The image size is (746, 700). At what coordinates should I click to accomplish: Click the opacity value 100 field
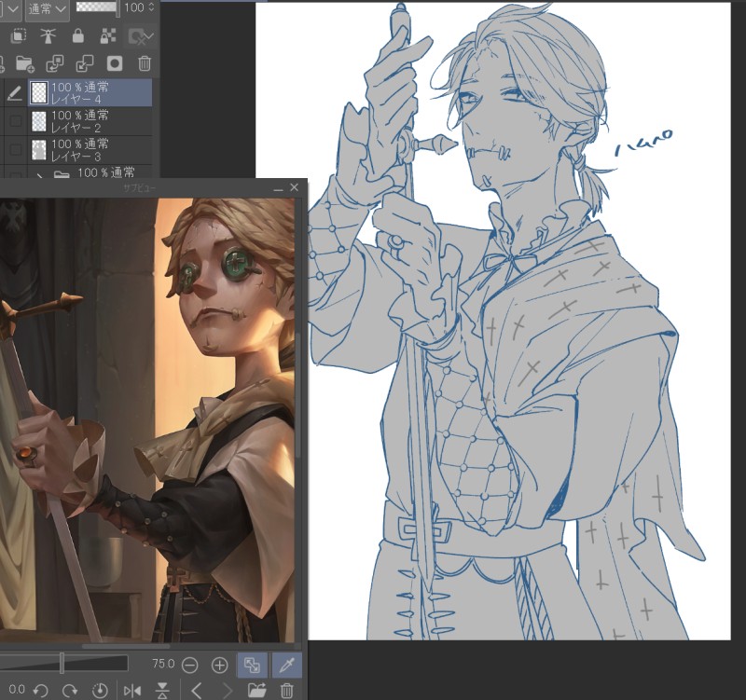coord(134,7)
